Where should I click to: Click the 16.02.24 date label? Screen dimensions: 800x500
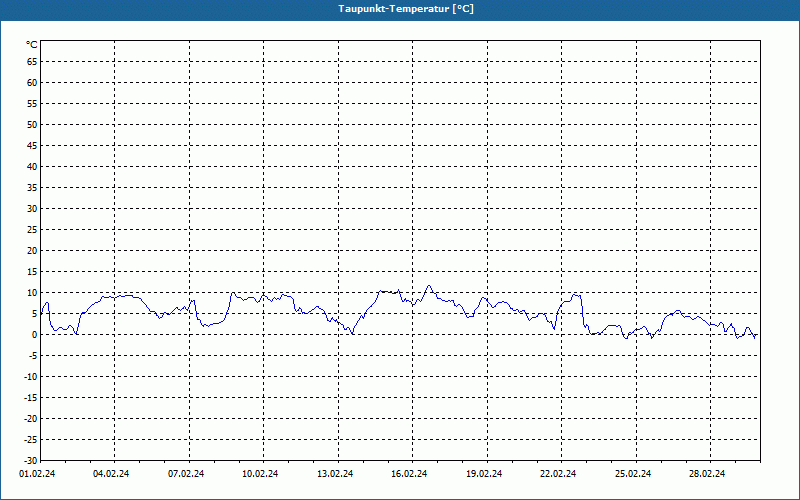coord(409,474)
